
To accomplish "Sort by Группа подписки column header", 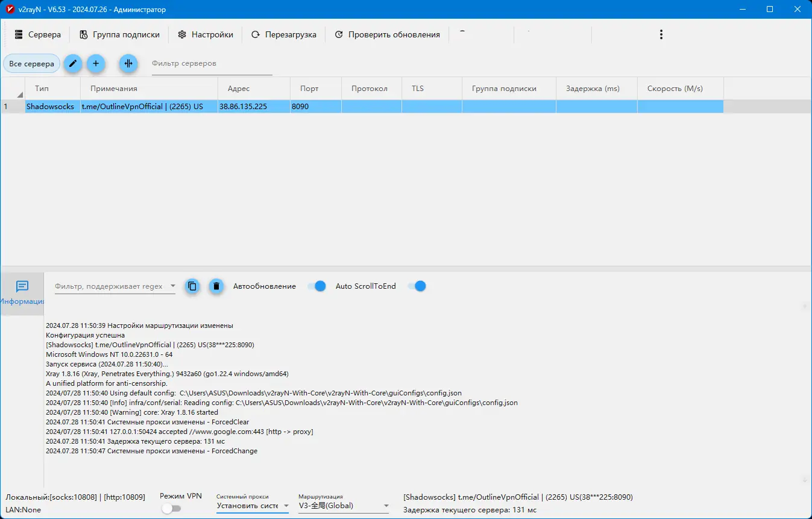I will pyautogui.click(x=509, y=89).
